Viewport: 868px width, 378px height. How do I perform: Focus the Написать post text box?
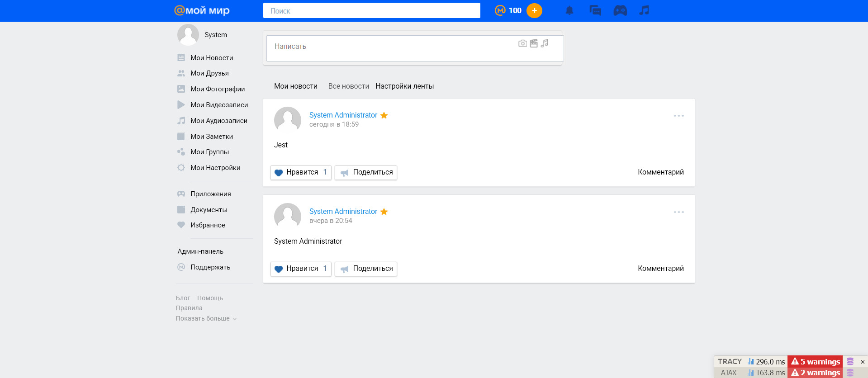(415, 48)
